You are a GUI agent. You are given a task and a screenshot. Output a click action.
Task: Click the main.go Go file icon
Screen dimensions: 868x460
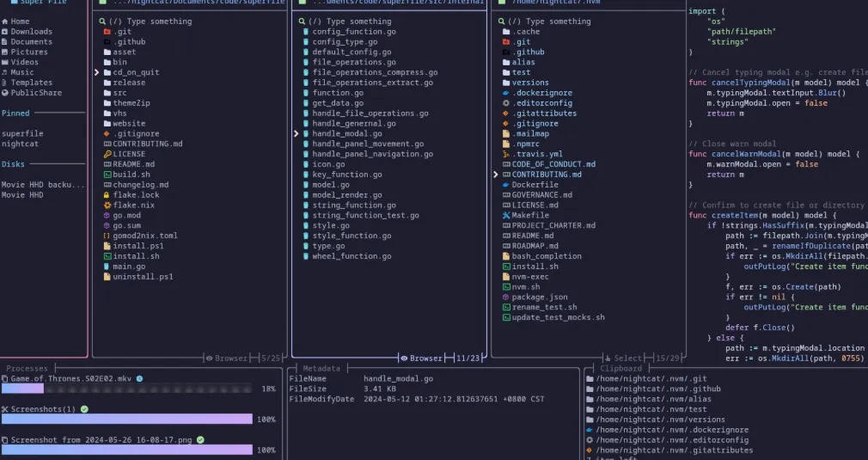(107, 267)
